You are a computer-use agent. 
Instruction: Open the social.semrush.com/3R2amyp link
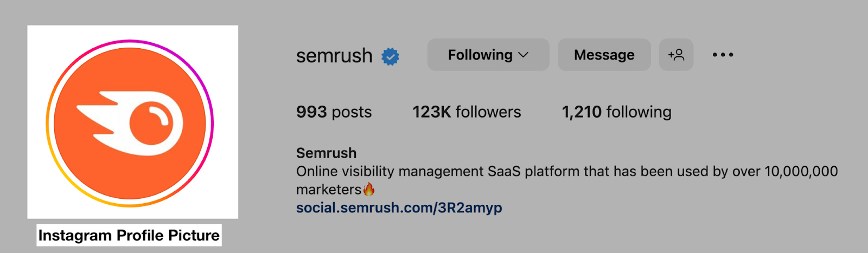[399, 207]
